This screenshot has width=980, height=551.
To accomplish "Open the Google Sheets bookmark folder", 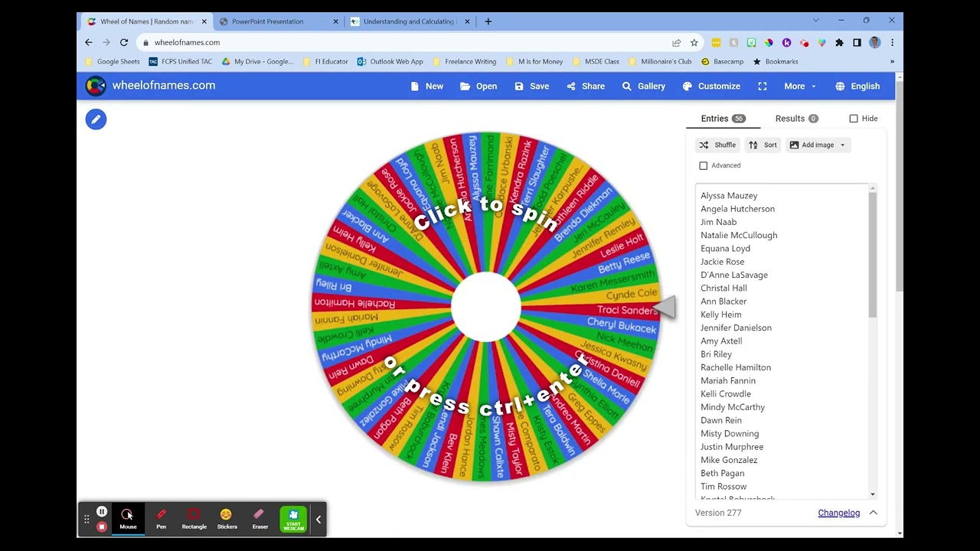I will click(113, 61).
